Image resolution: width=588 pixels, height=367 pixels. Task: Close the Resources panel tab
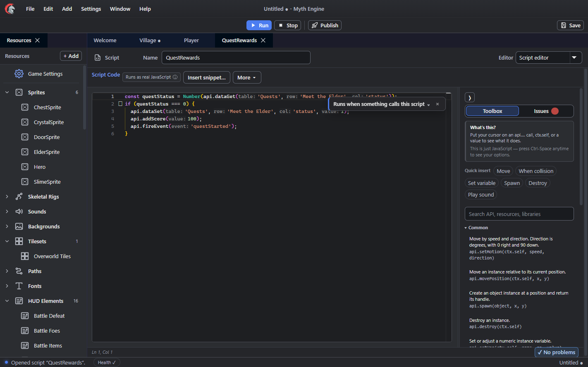[38, 40]
